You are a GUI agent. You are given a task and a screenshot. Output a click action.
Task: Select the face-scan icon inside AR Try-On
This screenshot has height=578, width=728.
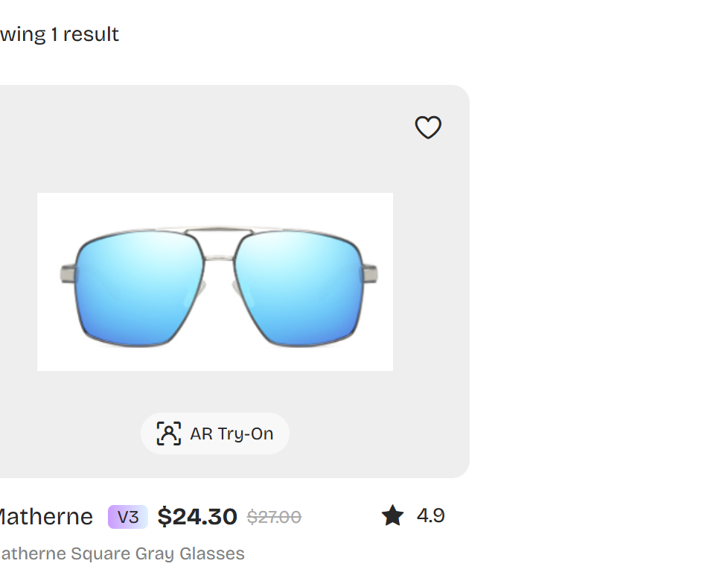[x=169, y=433]
